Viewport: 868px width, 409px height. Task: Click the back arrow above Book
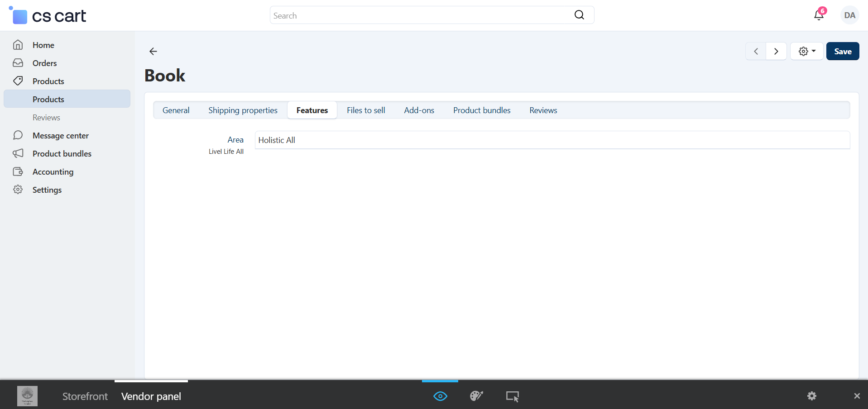pos(153,52)
